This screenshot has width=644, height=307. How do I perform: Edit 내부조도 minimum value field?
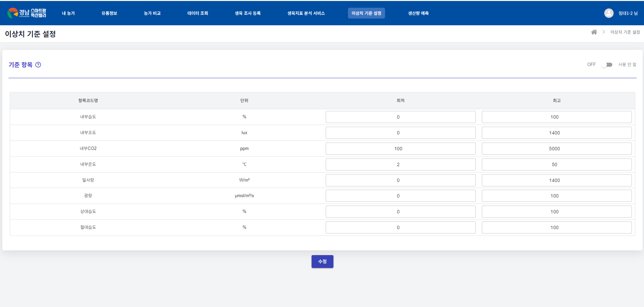[x=401, y=133]
